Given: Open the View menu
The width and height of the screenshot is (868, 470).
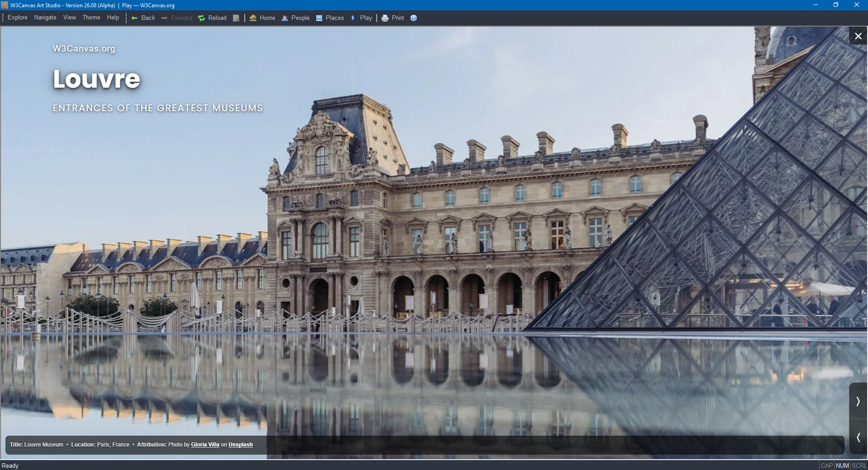Looking at the screenshot, I should [70, 18].
